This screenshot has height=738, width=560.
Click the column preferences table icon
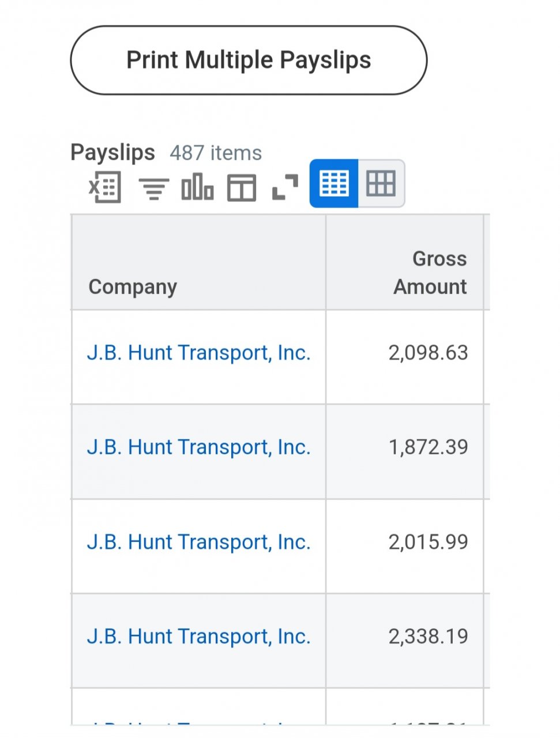point(242,188)
